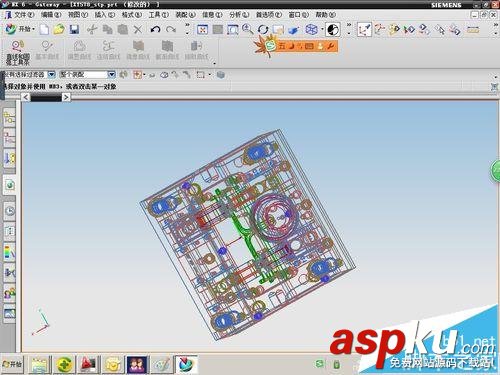Click the Delete X icon
Screen dimensions: 500x375
coord(138,30)
